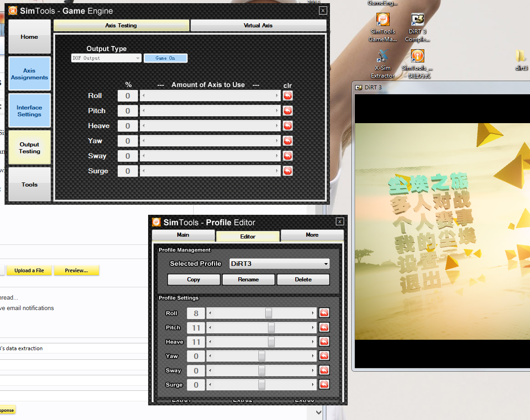Click right arrow of Pitch axis slider in Game Engine
The height and width of the screenshot is (420, 530).
coord(277,110)
